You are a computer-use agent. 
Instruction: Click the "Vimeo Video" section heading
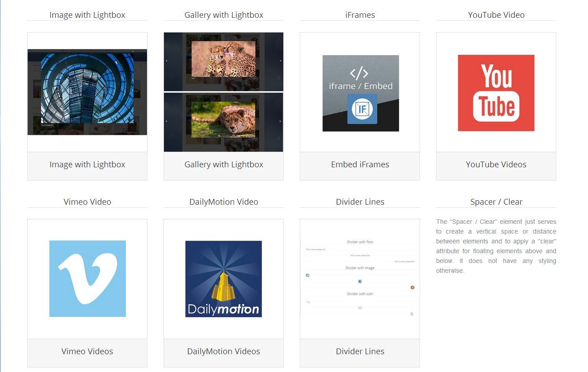pos(87,202)
